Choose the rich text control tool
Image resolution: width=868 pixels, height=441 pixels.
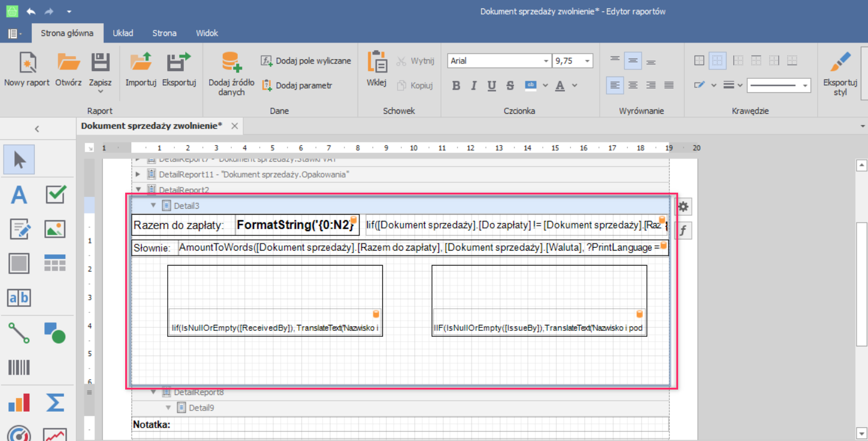[20, 229]
